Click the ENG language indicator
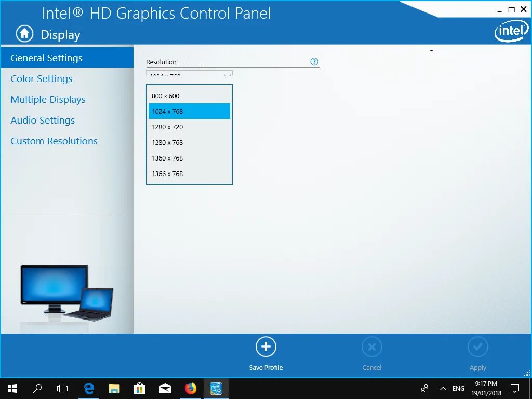Viewport: 532px width, 399px height. point(458,389)
